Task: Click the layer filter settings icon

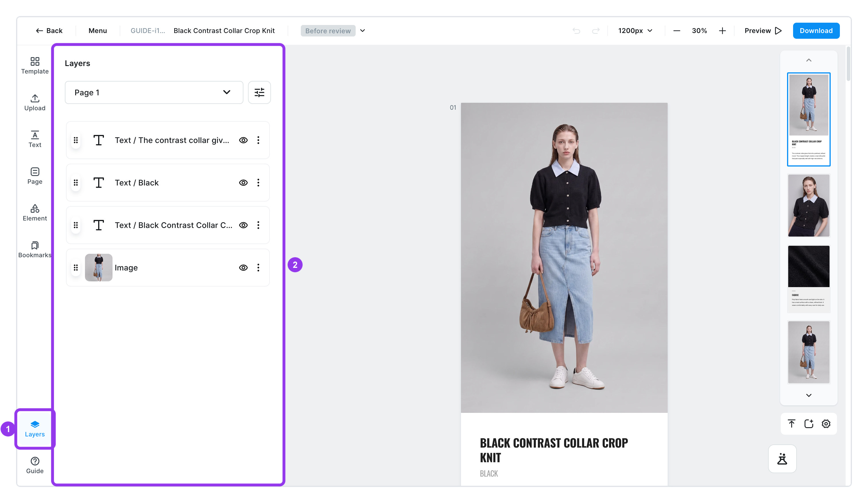Action: pyautogui.click(x=259, y=92)
